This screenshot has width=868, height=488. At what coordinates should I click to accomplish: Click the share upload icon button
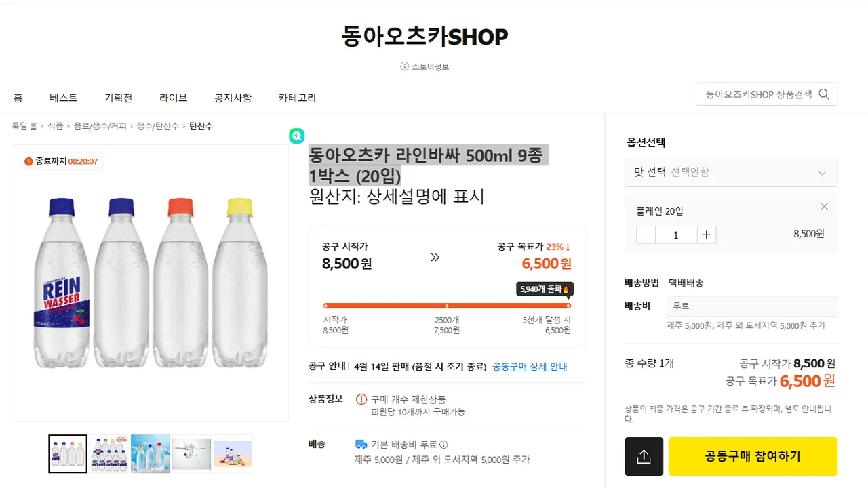[644, 457]
